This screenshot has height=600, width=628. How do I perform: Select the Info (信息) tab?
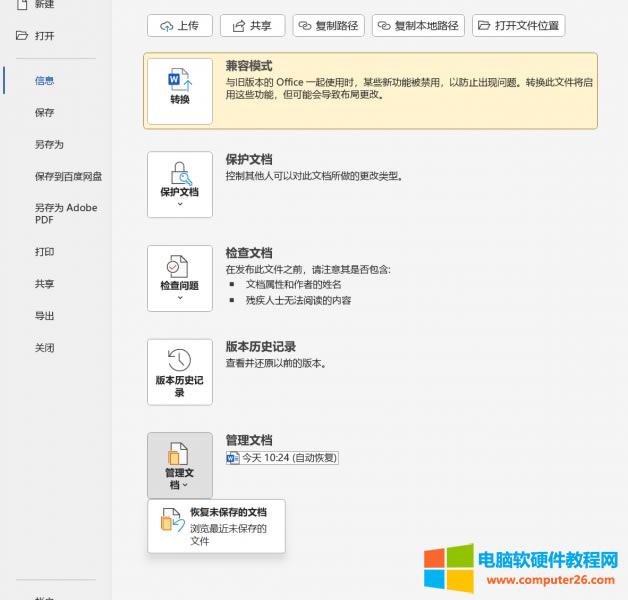[x=45, y=80]
